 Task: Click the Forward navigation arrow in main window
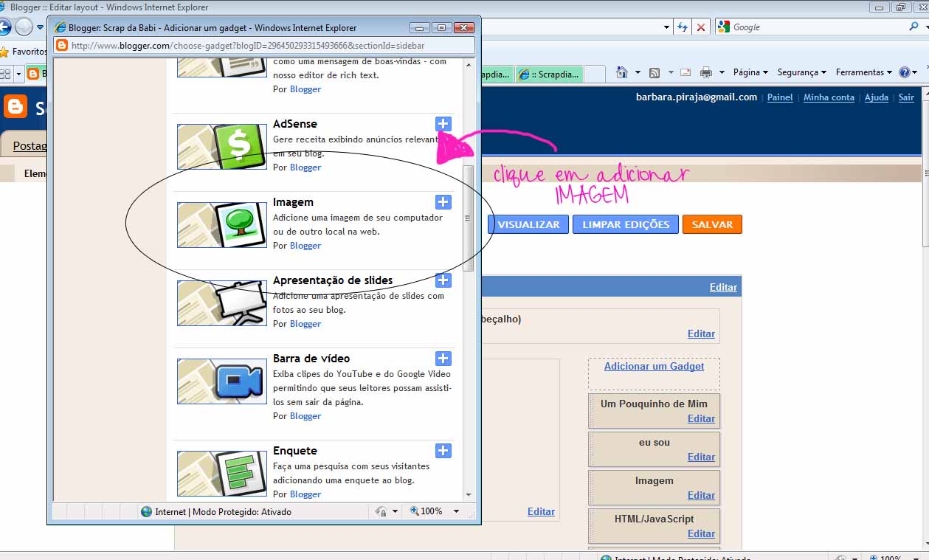tap(24, 27)
